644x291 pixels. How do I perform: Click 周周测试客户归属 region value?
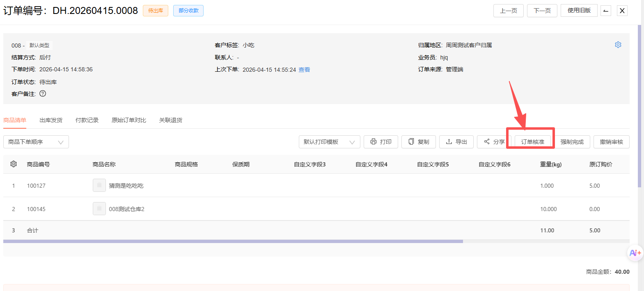click(469, 45)
